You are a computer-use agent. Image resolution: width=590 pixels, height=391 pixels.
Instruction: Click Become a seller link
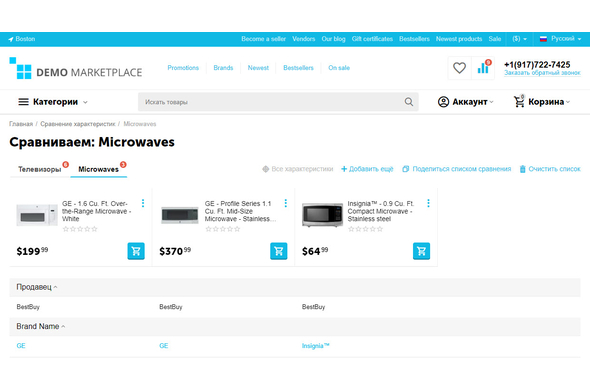[263, 39]
